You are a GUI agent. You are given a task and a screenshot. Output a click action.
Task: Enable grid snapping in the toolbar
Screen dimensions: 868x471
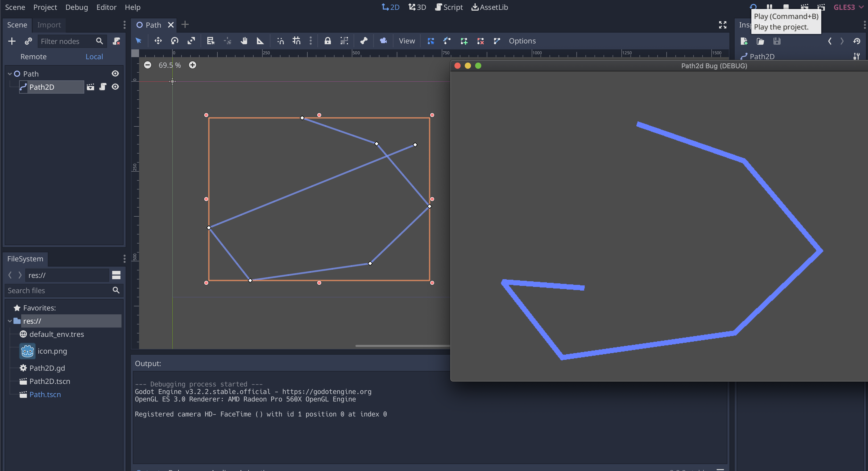pos(296,41)
